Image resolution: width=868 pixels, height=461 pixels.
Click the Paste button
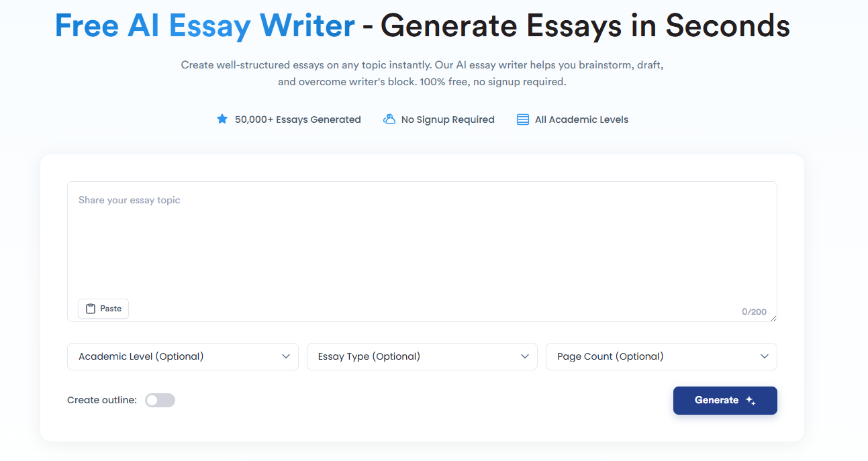pos(103,309)
